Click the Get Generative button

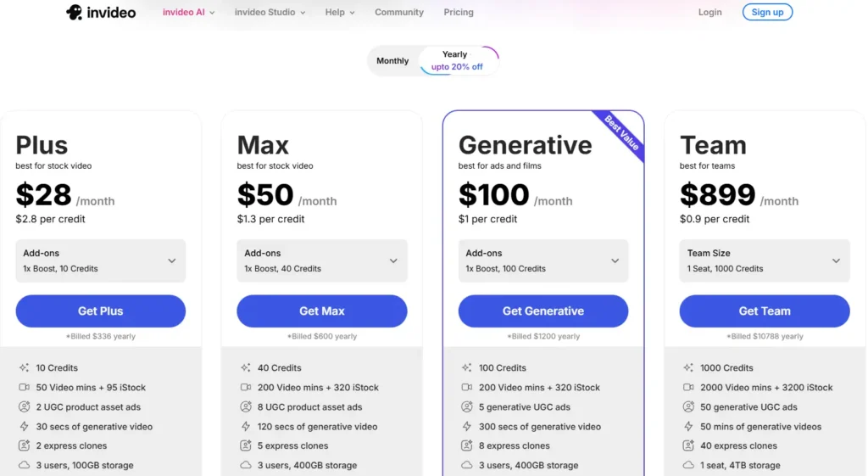[x=542, y=311]
